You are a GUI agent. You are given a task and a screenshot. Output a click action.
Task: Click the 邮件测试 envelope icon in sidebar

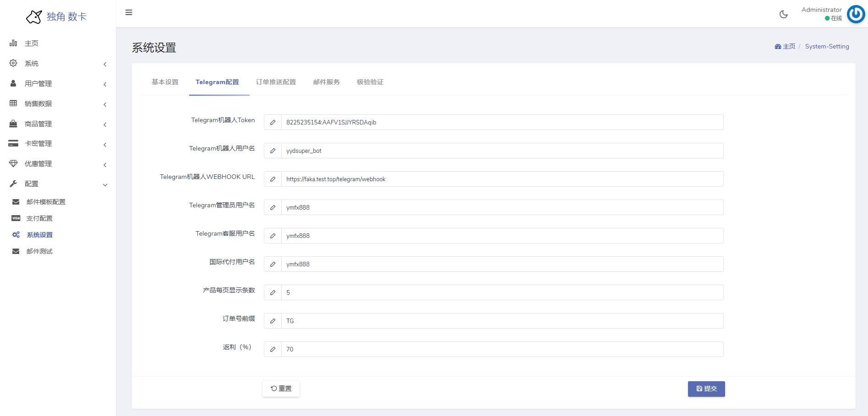[16, 251]
